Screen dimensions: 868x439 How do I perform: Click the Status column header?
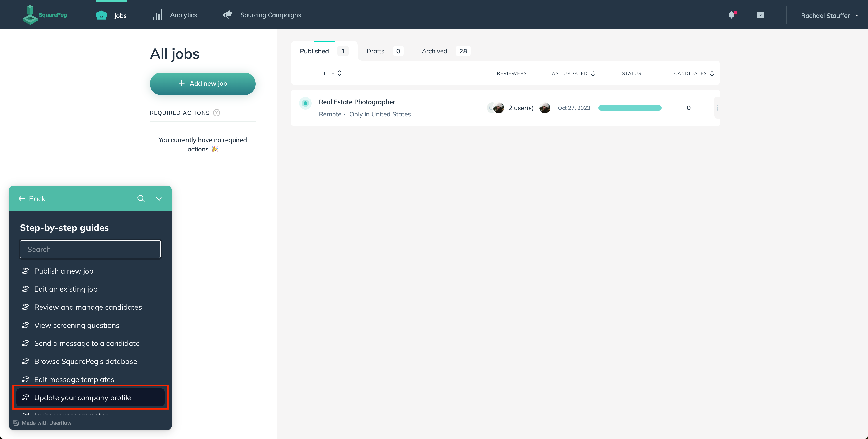click(632, 73)
